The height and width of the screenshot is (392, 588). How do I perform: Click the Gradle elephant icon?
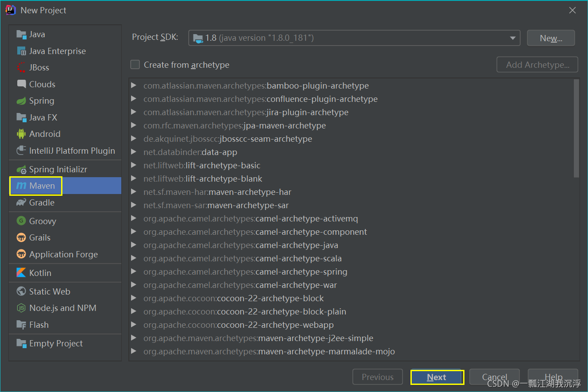pos(21,203)
